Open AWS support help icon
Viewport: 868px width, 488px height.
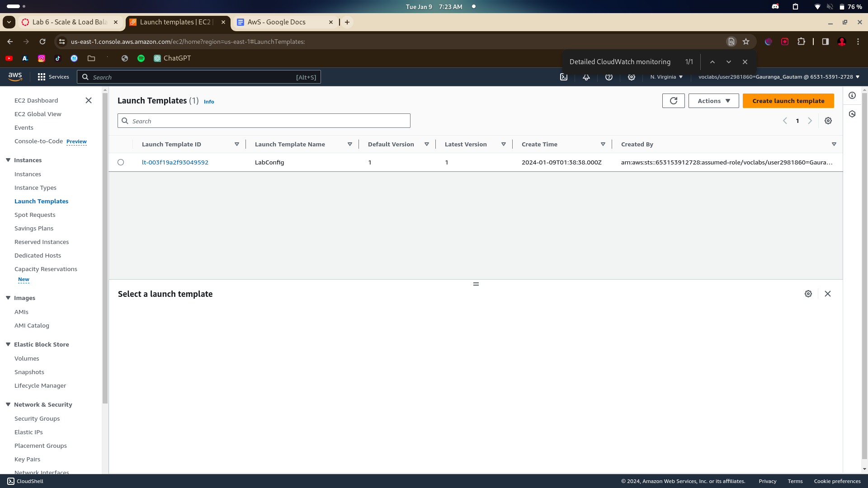609,77
